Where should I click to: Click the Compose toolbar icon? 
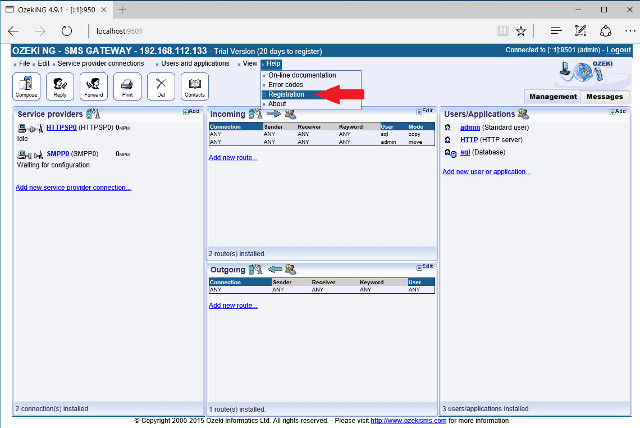[27, 87]
